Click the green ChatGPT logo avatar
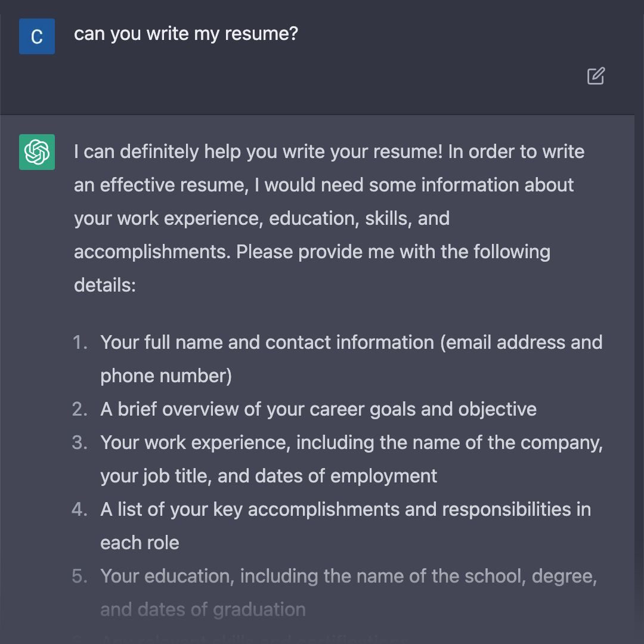 coord(37,152)
